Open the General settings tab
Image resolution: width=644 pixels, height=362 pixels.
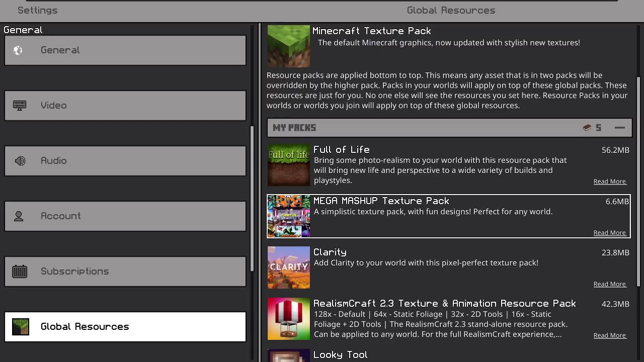[x=125, y=50]
